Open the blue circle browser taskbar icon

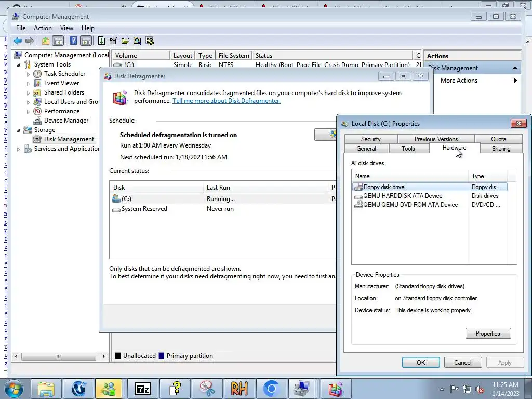point(271,389)
